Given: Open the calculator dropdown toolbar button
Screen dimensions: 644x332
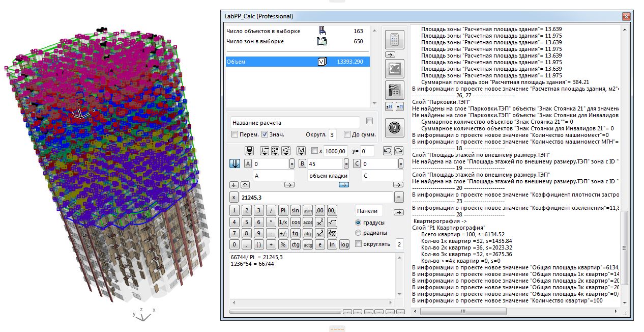Looking at the screenshot, I should pos(249,151).
